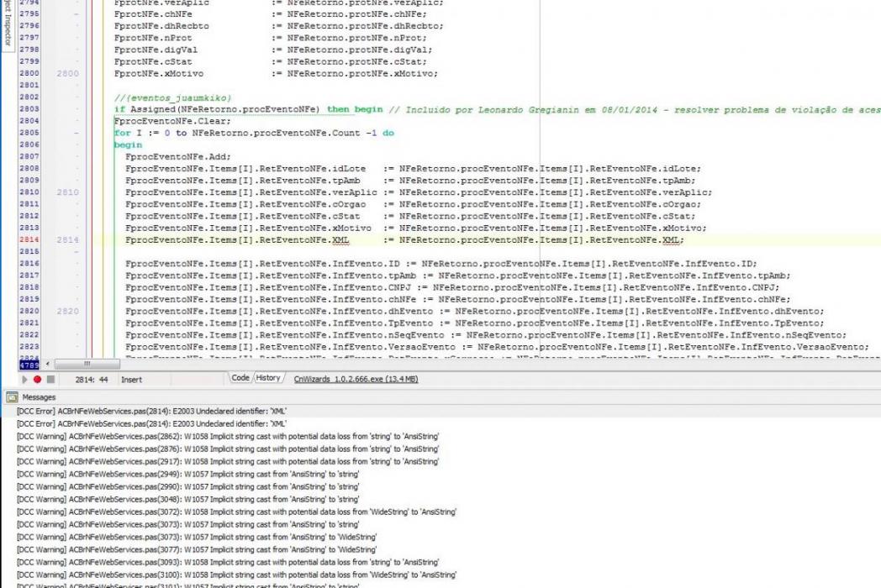Select the WideString warning for line 3072
881x588 pixels.
[x=236, y=512]
